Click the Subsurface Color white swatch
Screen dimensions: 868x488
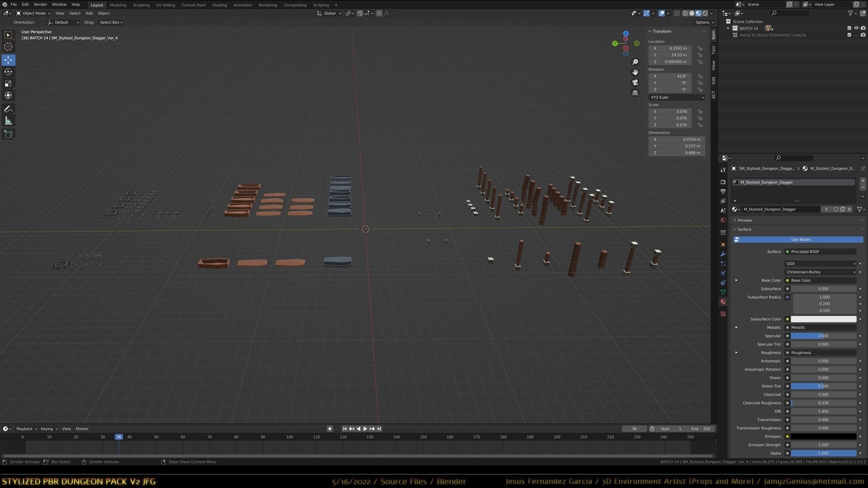[823, 319]
